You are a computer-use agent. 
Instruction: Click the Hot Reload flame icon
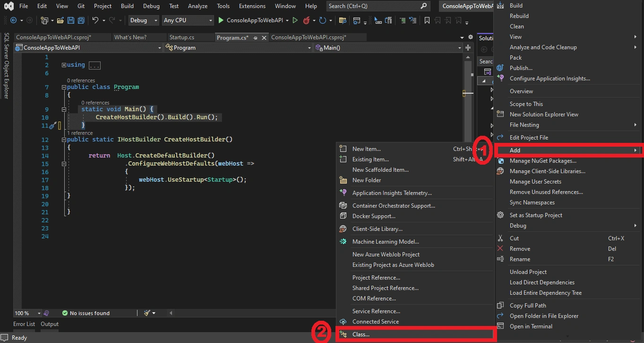pyautogui.click(x=306, y=20)
